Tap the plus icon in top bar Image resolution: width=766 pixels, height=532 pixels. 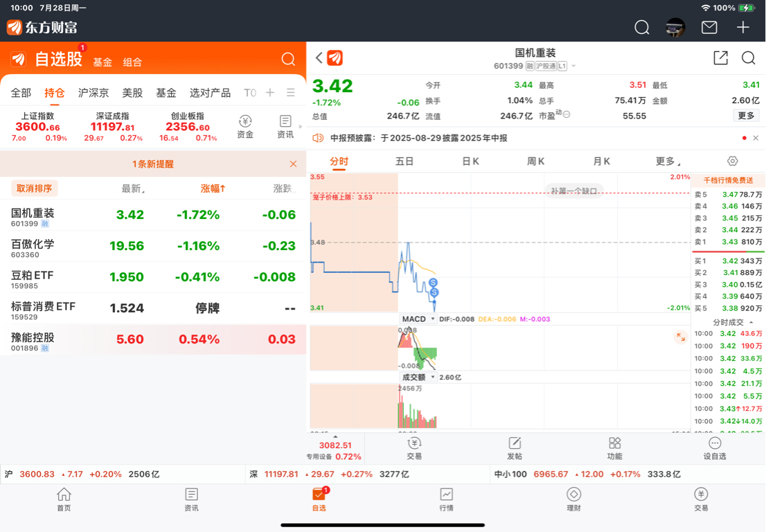tap(742, 27)
